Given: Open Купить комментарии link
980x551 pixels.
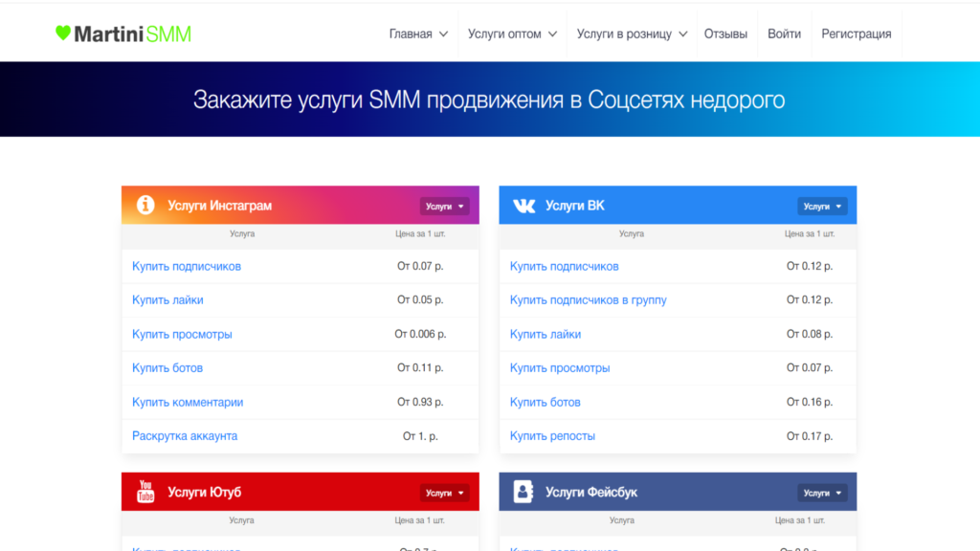Looking at the screenshot, I should click(188, 403).
